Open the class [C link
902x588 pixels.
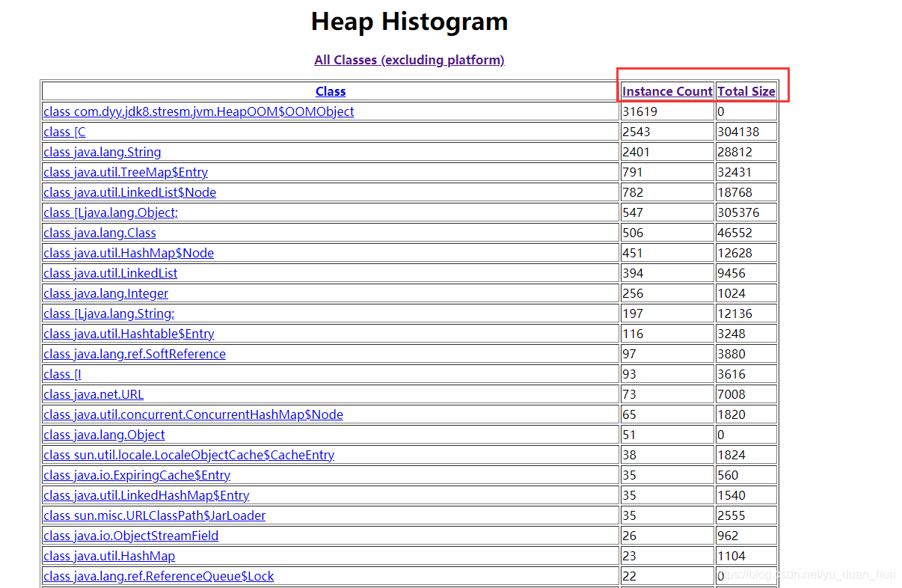[64, 132]
